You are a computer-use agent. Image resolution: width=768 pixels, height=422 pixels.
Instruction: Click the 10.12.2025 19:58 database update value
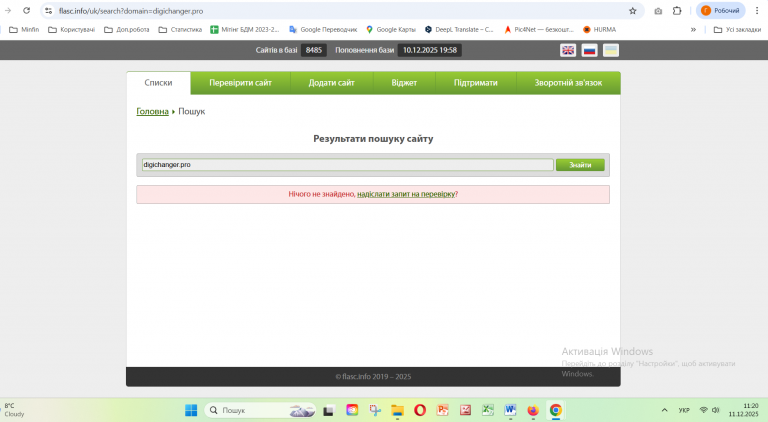click(430, 50)
